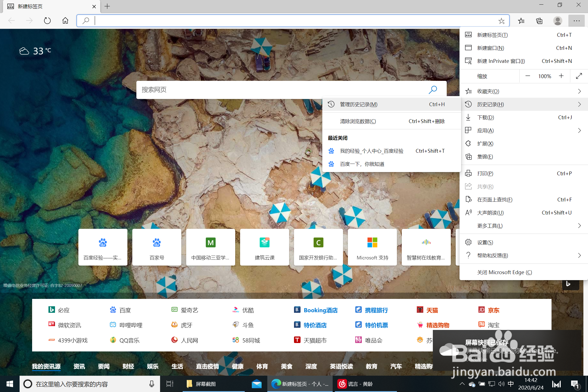
Task: Close the settings and more (…) menu
Action: pyautogui.click(x=577, y=21)
